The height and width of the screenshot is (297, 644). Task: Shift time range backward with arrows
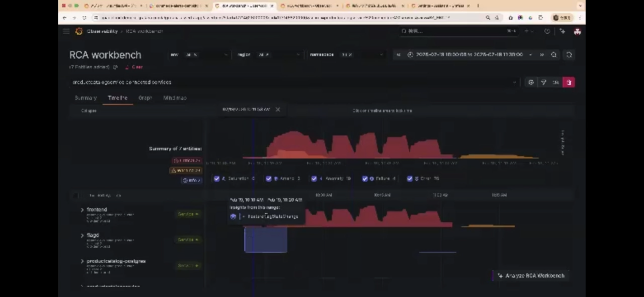399,55
